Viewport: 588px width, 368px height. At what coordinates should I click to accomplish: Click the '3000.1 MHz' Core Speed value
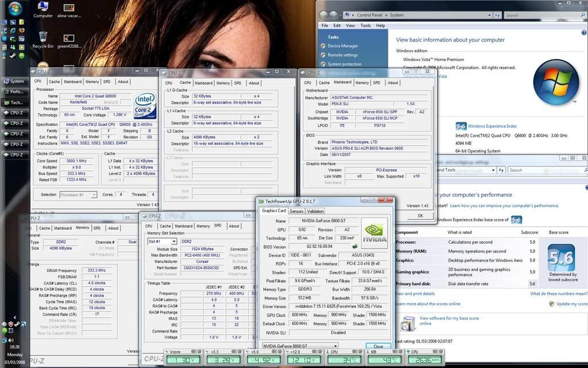76,161
